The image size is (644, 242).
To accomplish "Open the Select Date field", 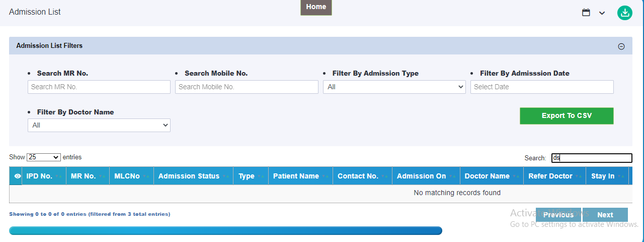I will (542, 87).
